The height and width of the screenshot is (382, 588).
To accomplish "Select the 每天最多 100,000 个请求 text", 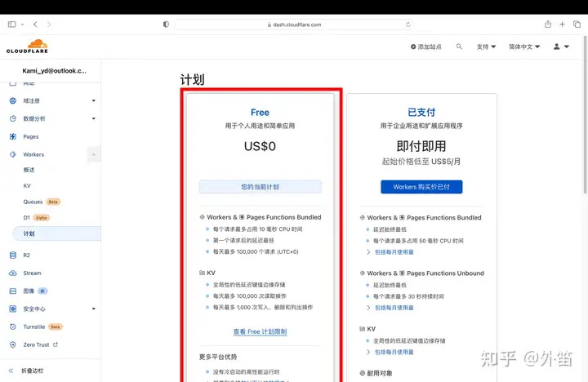I will (x=256, y=252).
